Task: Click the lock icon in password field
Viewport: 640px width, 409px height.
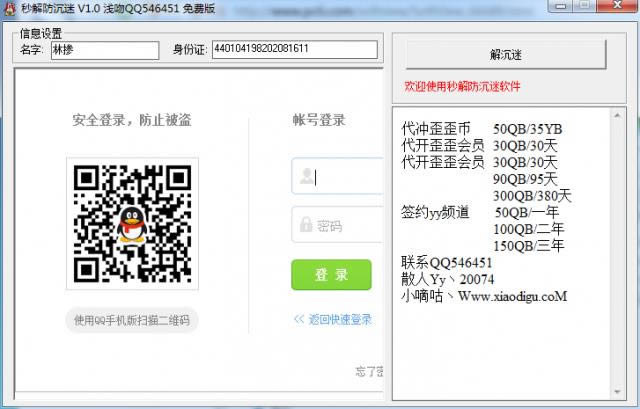Action: (306, 225)
